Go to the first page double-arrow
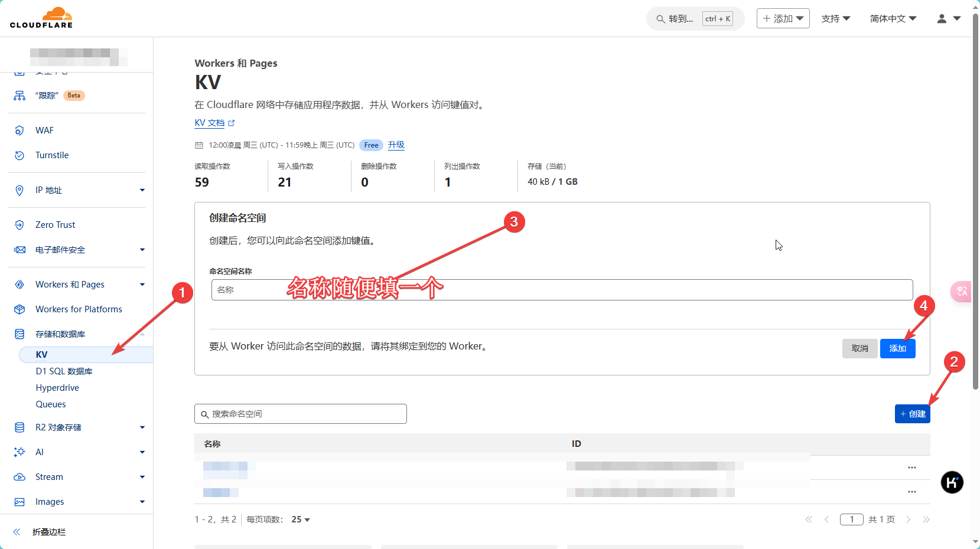 [809, 519]
